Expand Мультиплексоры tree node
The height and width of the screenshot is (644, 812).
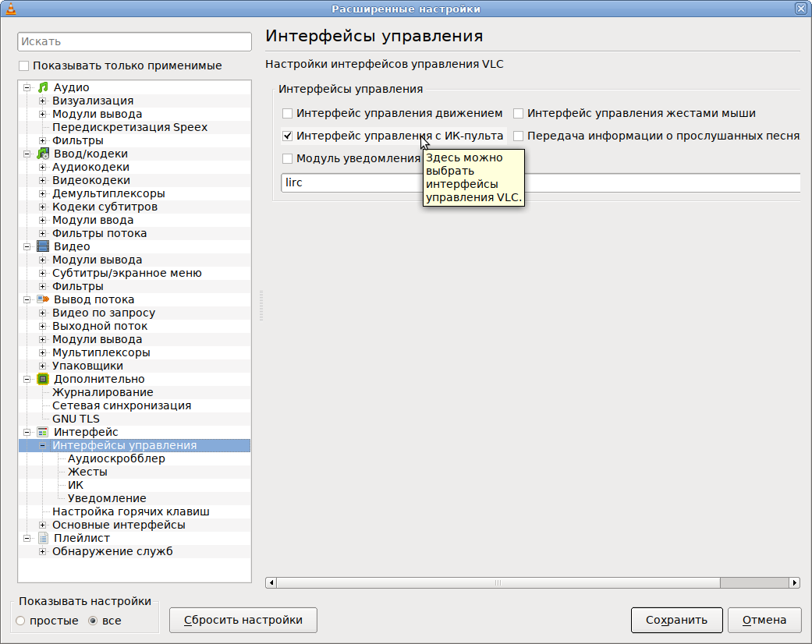coord(42,352)
